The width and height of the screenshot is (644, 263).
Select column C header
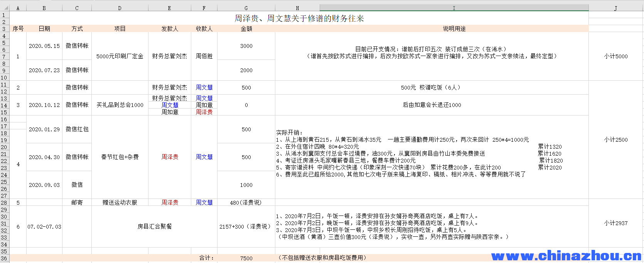point(77,8)
